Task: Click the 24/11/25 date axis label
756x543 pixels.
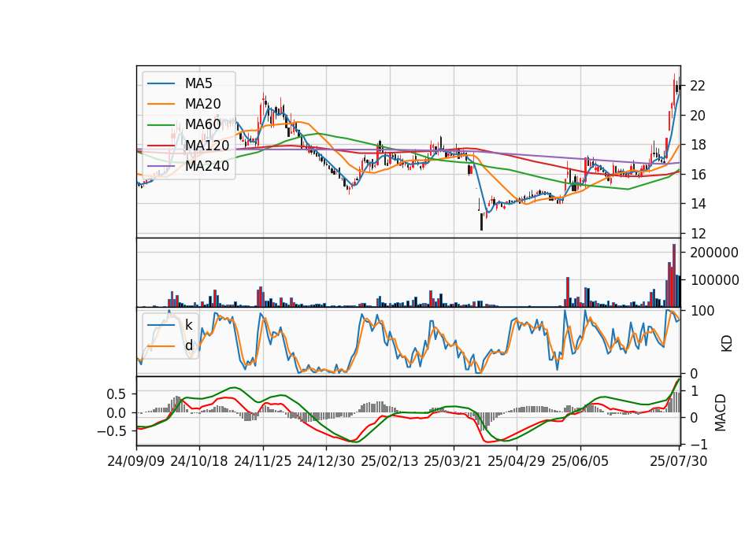Action: (x=263, y=461)
